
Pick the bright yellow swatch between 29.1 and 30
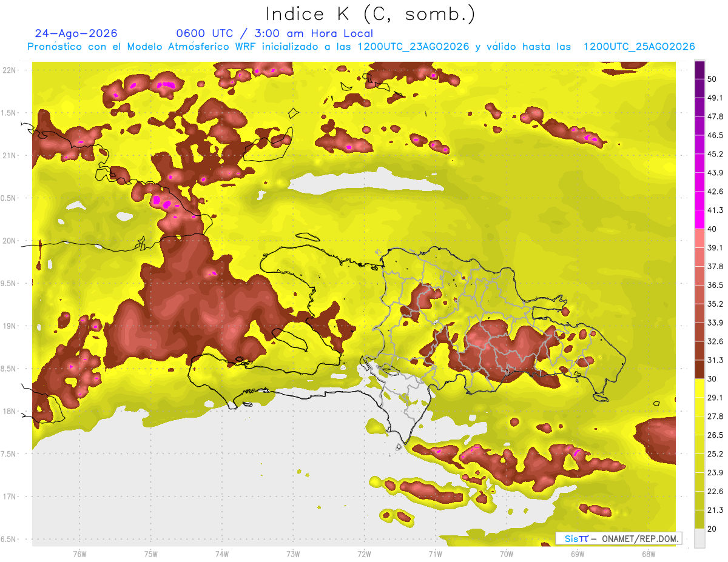click(x=699, y=388)
